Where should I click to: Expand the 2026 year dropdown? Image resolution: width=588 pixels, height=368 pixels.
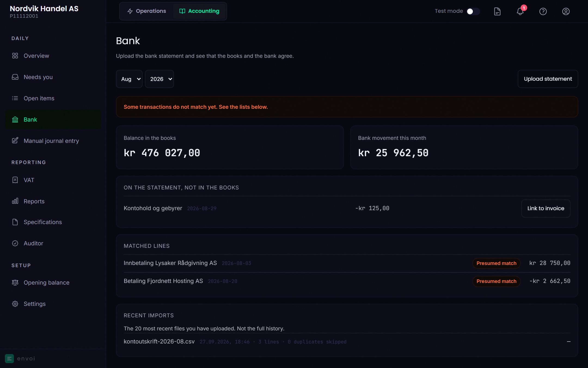pyautogui.click(x=160, y=79)
